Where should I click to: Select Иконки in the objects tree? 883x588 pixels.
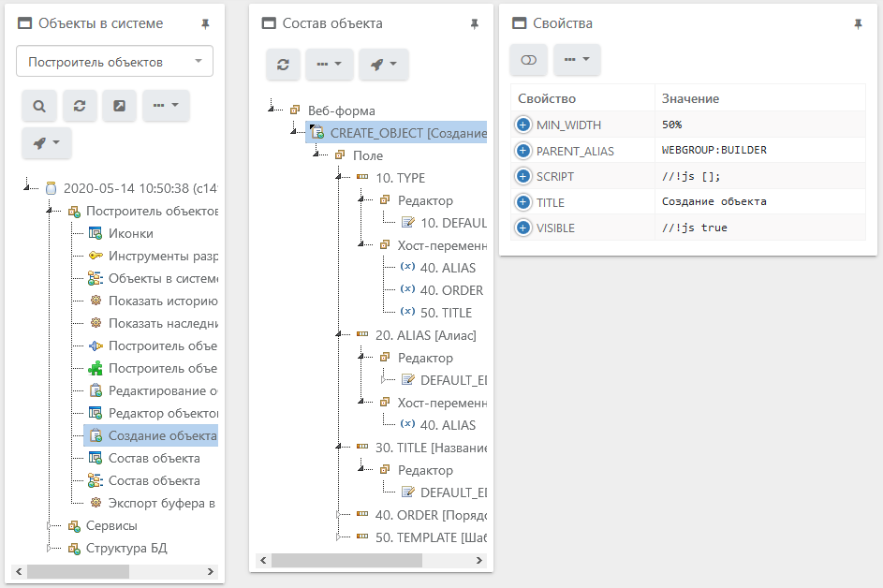(x=130, y=234)
